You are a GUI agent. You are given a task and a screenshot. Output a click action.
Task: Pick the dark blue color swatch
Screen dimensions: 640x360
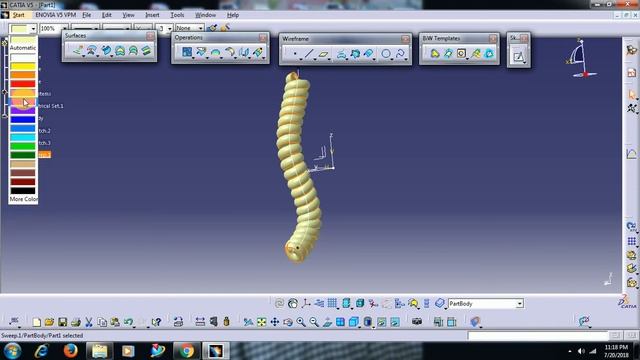pos(23,120)
